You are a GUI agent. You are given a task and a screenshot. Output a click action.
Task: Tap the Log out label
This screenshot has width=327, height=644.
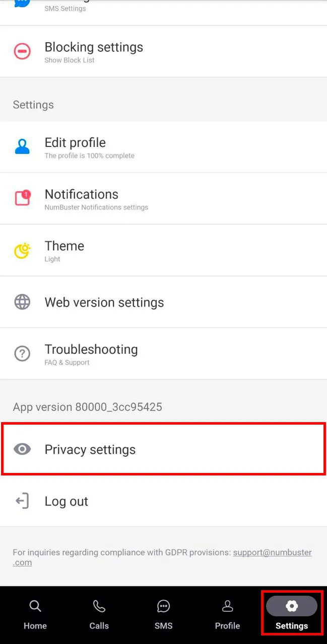(67, 501)
